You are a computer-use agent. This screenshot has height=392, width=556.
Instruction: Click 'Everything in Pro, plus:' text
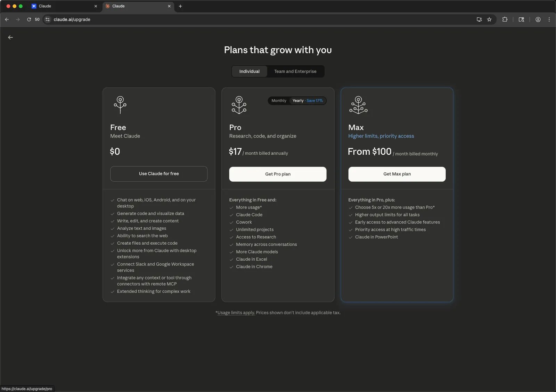(371, 200)
